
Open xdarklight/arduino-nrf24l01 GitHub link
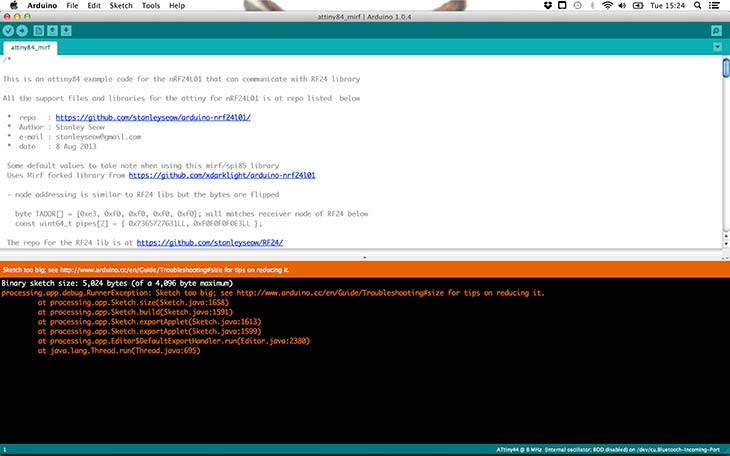(222, 175)
